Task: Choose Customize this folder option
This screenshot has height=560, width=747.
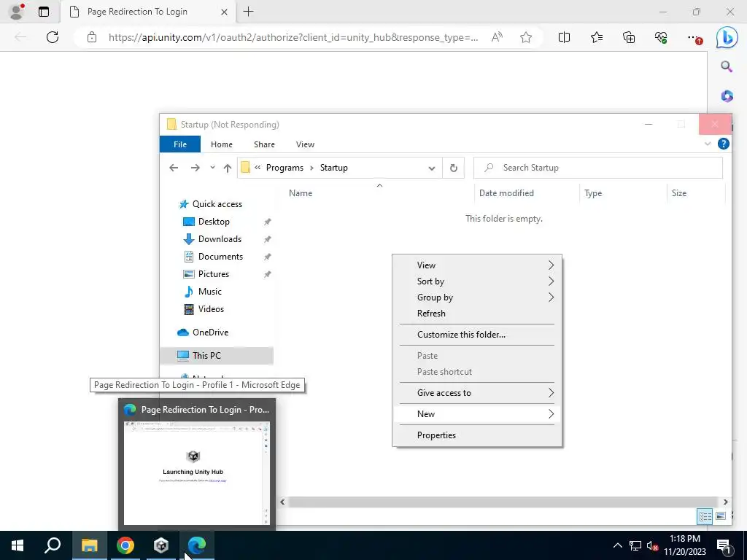Action: (477, 335)
